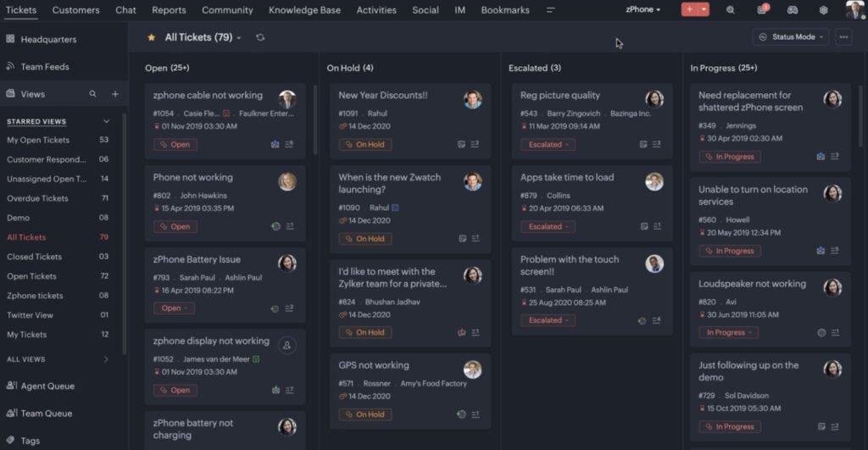
Task: Open quick actions icon on the GPS not working ticket
Action: pyautogui.click(x=476, y=414)
